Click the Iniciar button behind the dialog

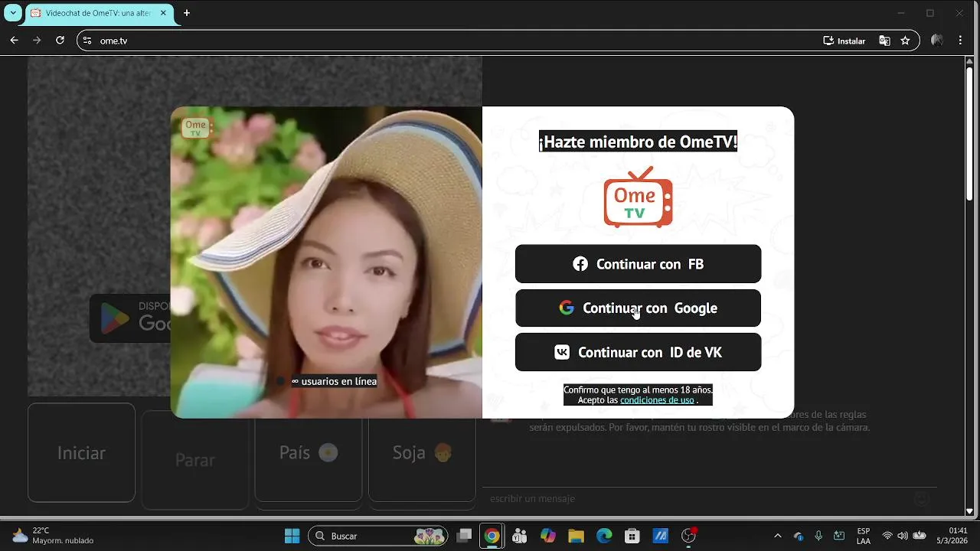click(81, 452)
